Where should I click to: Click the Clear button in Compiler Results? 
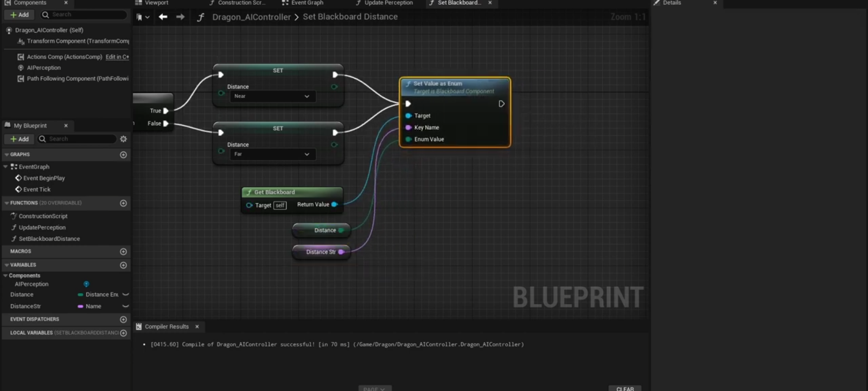[x=624, y=388]
